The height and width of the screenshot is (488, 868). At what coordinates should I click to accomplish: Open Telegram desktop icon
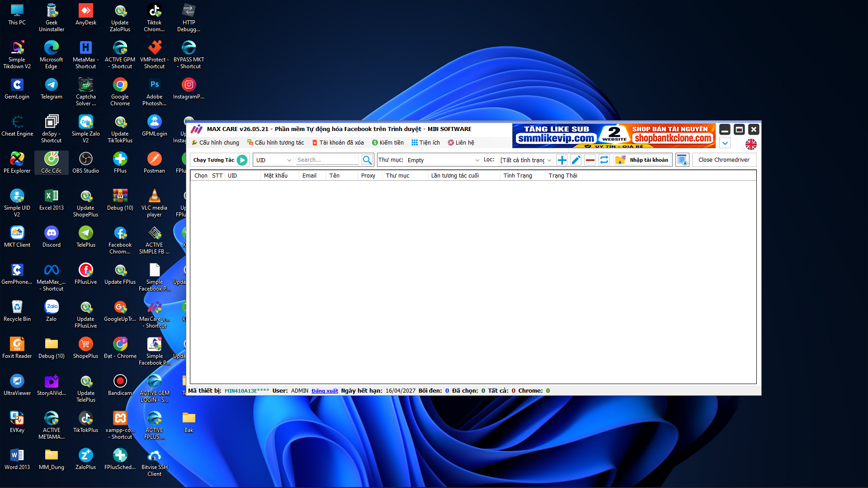pos(52,89)
